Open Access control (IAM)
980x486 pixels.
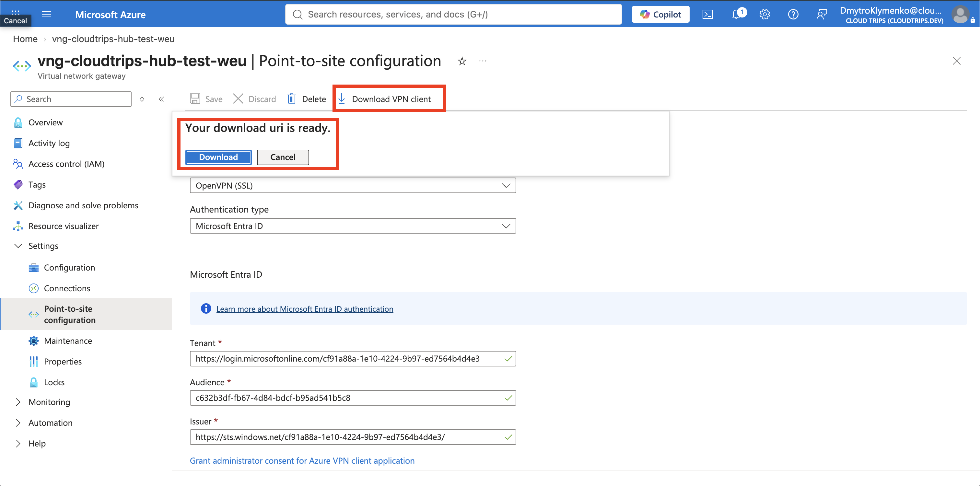point(66,164)
